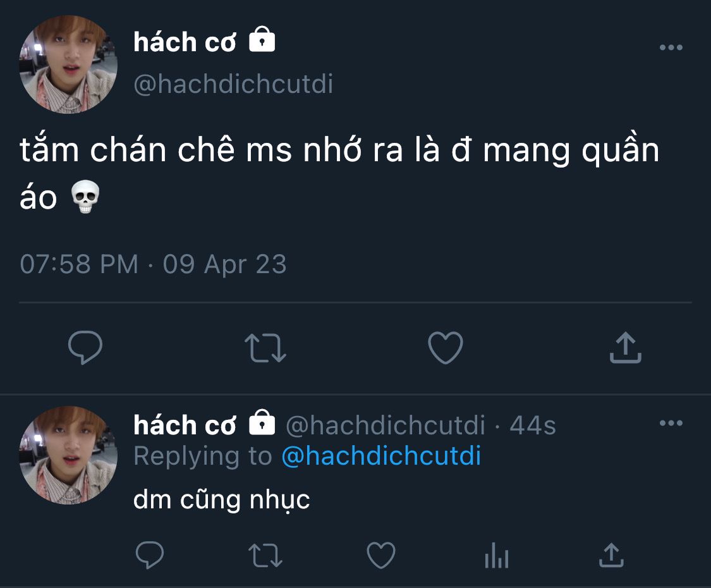Open the 'dm cũng nhục' reply text
The width and height of the screenshot is (711, 588).
pyautogui.click(x=222, y=500)
